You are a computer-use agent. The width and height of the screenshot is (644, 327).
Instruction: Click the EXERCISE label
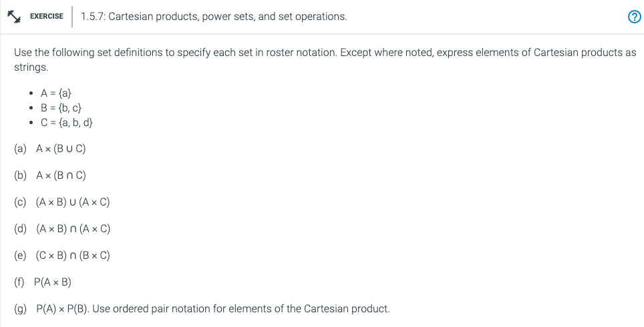[x=47, y=17]
